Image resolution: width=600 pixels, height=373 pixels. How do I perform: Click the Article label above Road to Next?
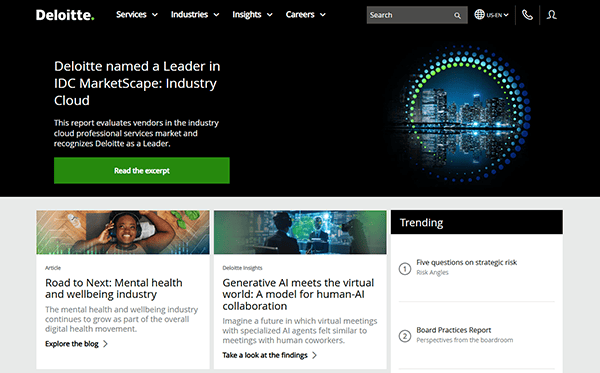pos(53,268)
